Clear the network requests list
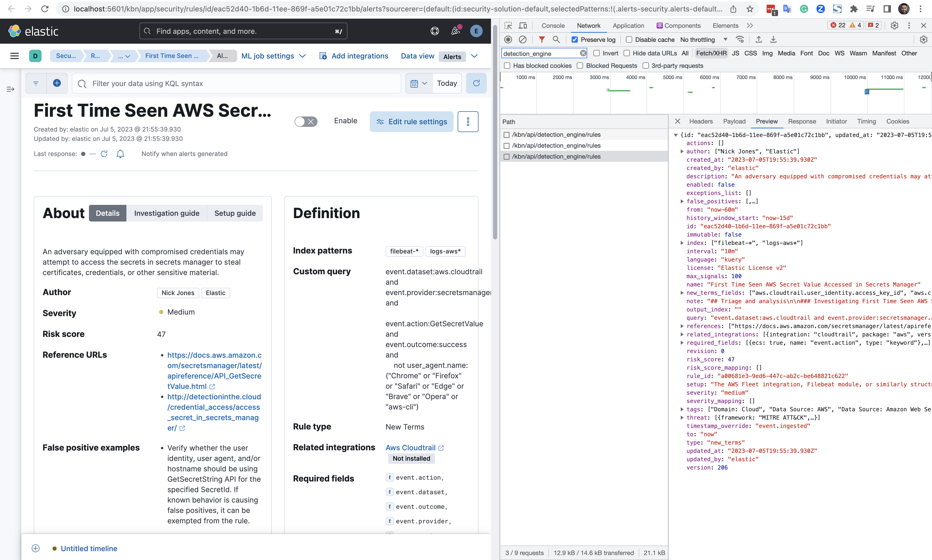Viewport: 932px width, 560px height. click(x=523, y=39)
